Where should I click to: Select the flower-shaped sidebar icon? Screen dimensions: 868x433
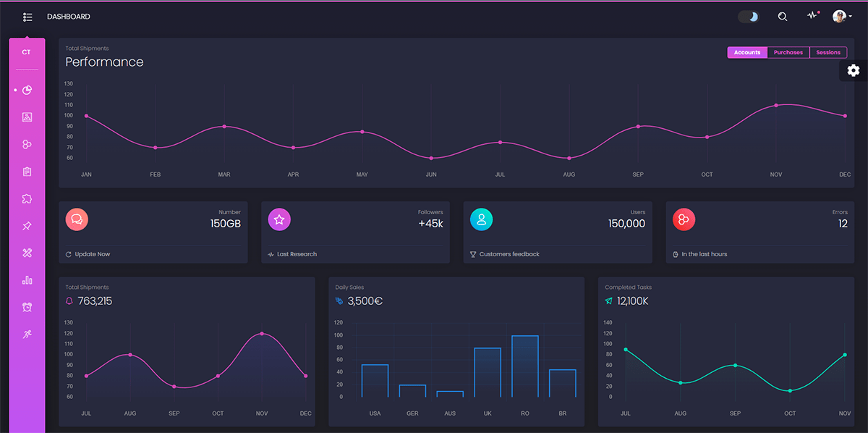27,198
